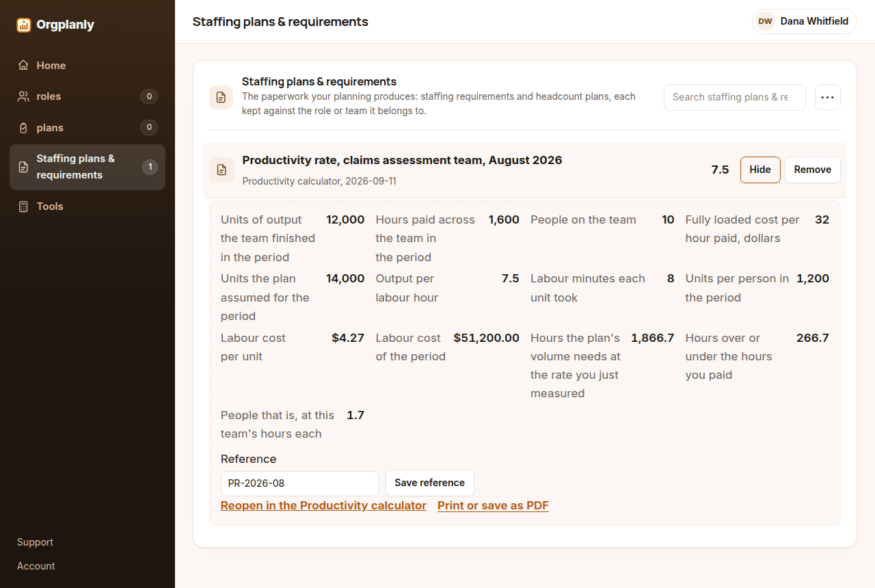This screenshot has width=875, height=588.
Task: Go to Home in the sidebar
Action: [87, 66]
